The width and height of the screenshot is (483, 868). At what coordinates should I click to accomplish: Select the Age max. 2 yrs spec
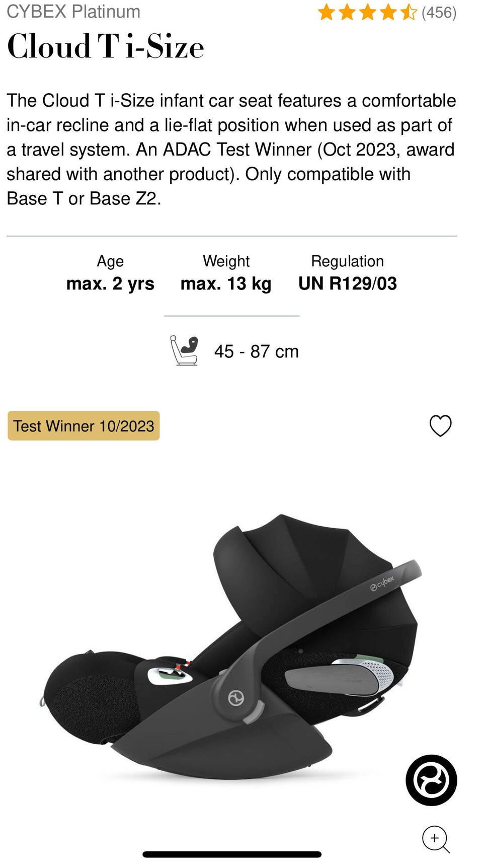point(110,273)
